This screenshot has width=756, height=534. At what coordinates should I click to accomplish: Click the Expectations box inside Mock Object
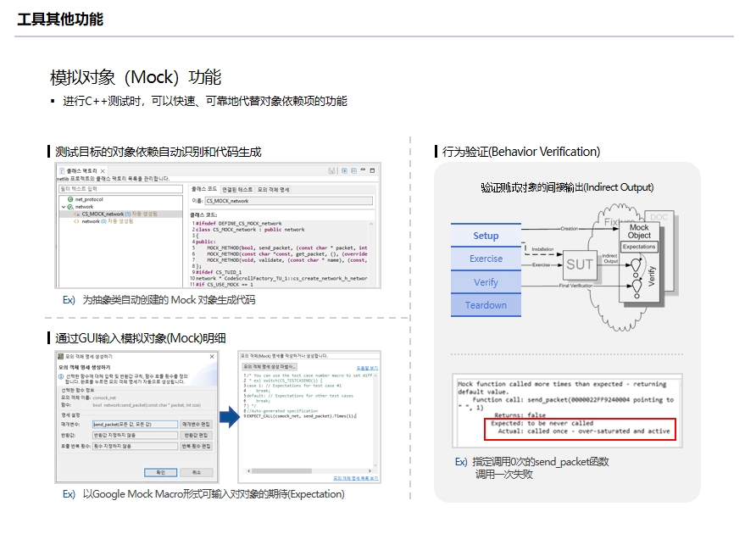[x=639, y=247]
